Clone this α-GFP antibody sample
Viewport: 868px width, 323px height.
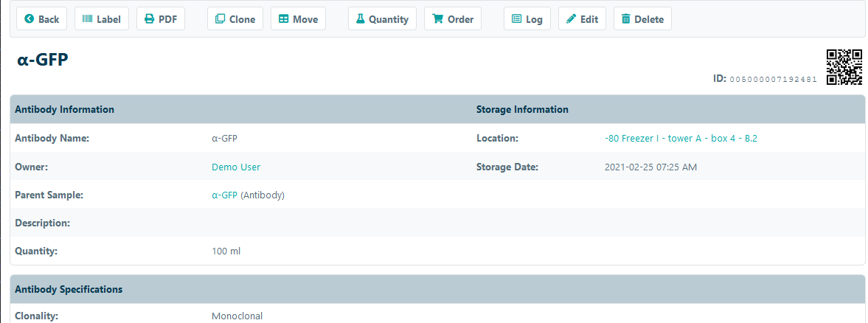point(235,19)
